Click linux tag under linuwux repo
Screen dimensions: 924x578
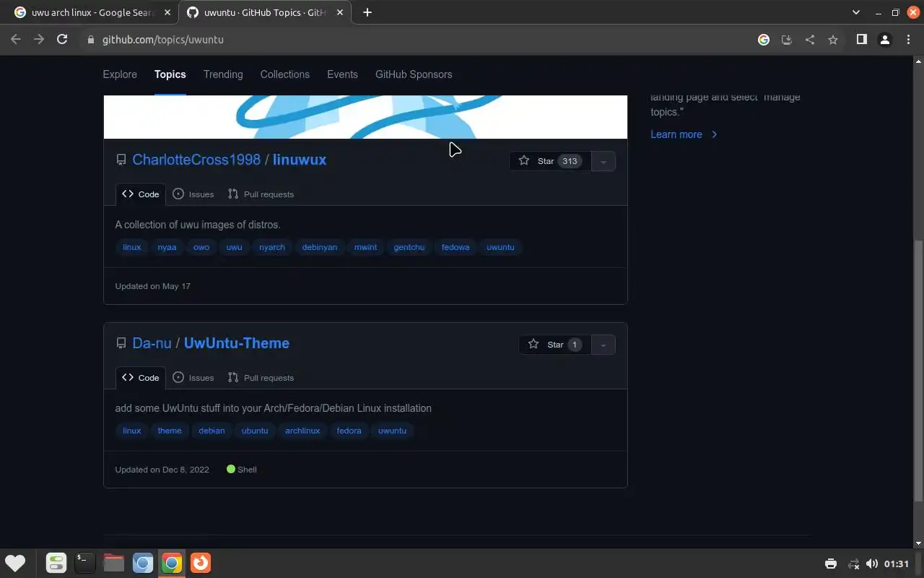(x=132, y=247)
